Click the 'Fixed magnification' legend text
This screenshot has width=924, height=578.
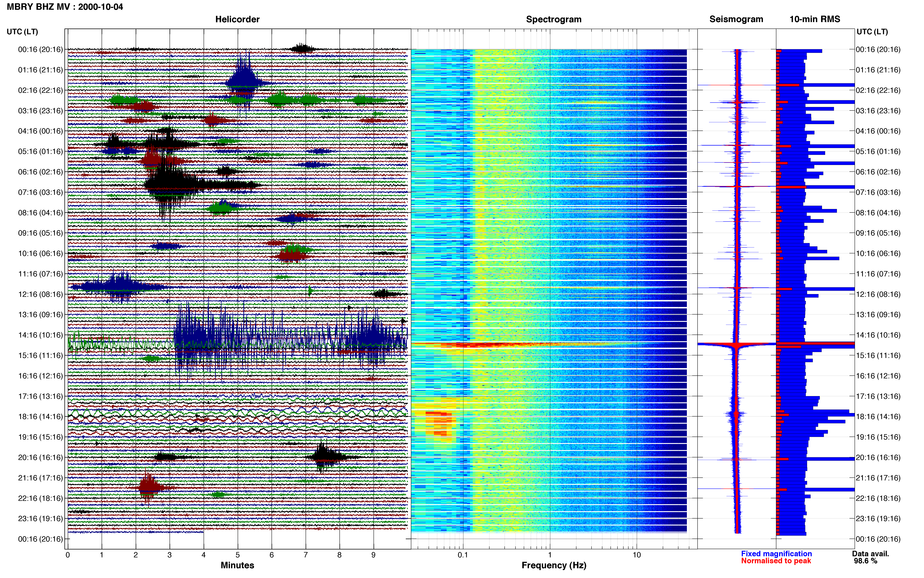pos(777,554)
